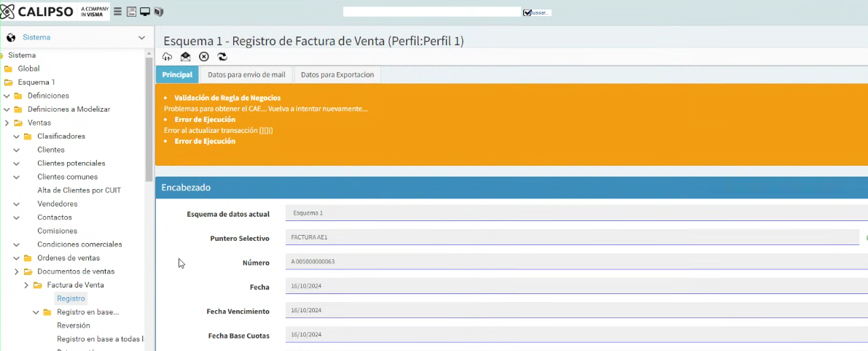Select the Comisiones tree item
Image resolution: width=868 pixels, height=351 pixels.
[57, 231]
